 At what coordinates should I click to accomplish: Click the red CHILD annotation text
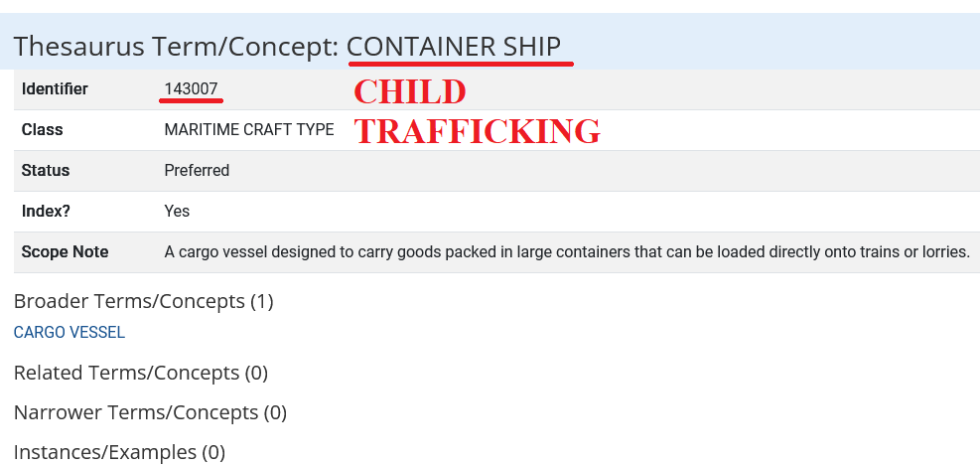(x=410, y=91)
